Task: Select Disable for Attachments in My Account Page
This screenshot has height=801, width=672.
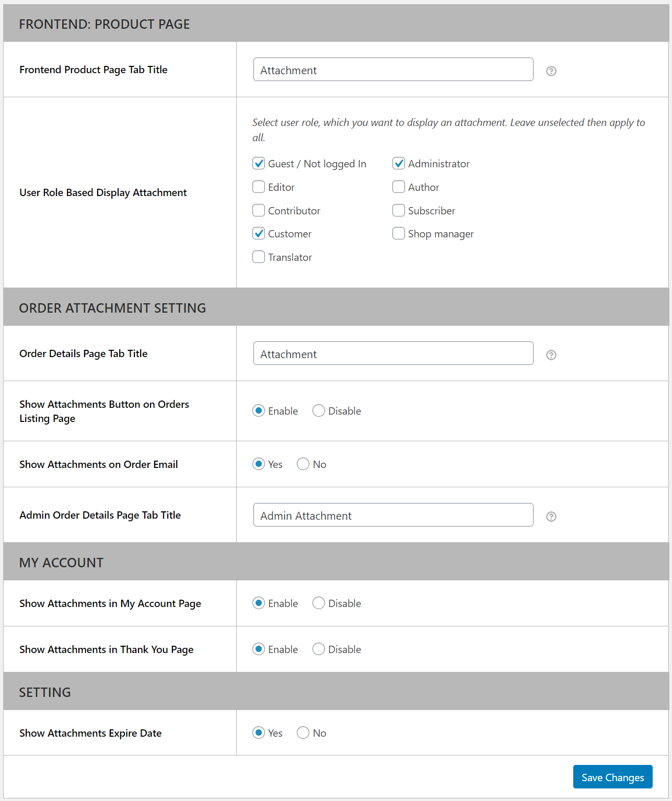Action: point(319,603)
